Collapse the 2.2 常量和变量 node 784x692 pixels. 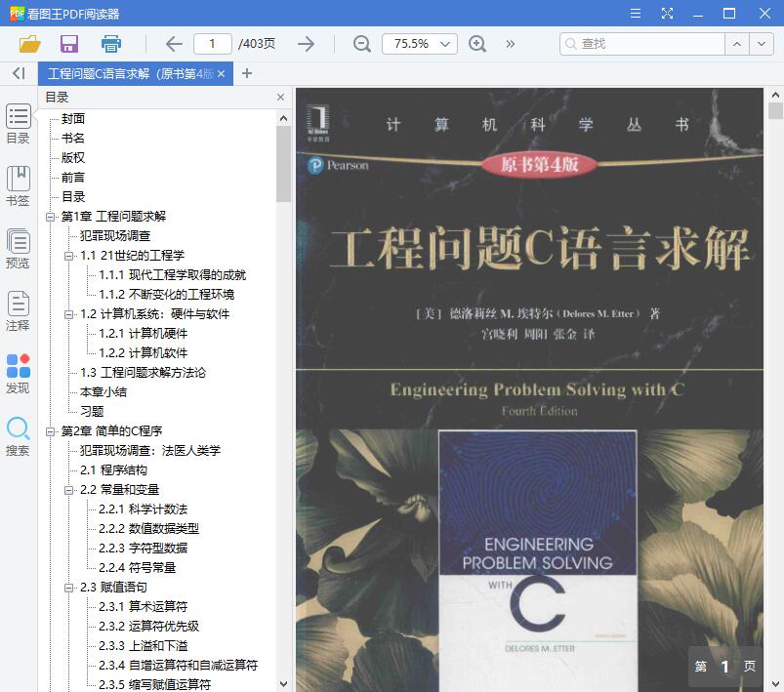pos(68,490)
